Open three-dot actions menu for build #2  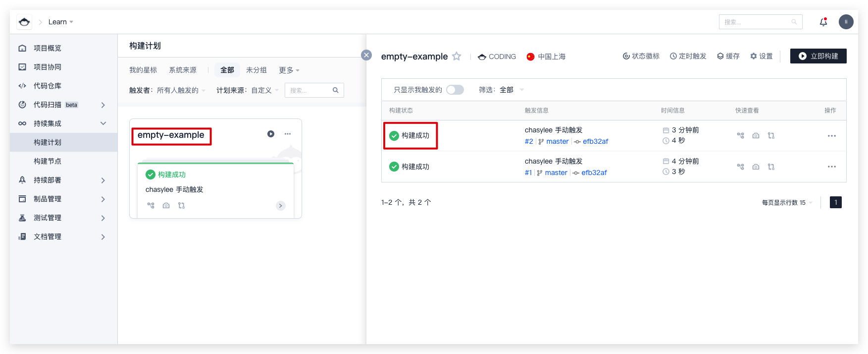[831, 135]
